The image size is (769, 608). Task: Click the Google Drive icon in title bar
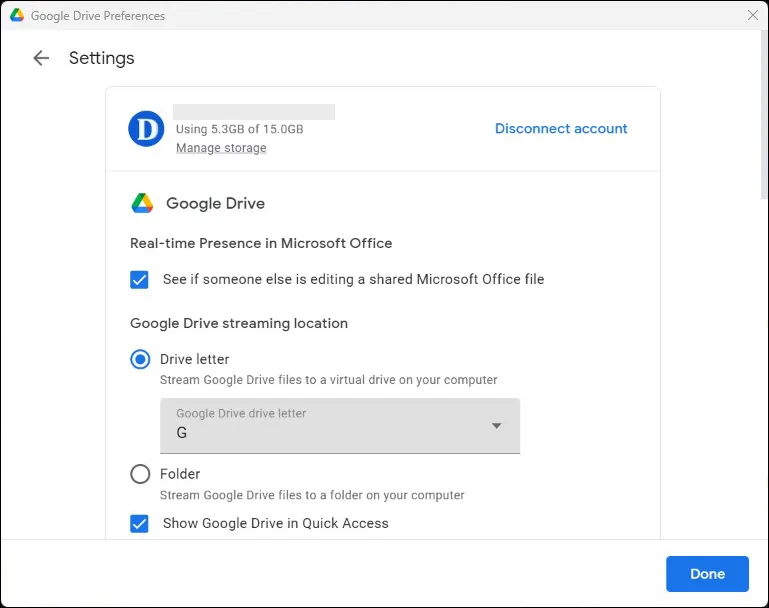point(17,16)
